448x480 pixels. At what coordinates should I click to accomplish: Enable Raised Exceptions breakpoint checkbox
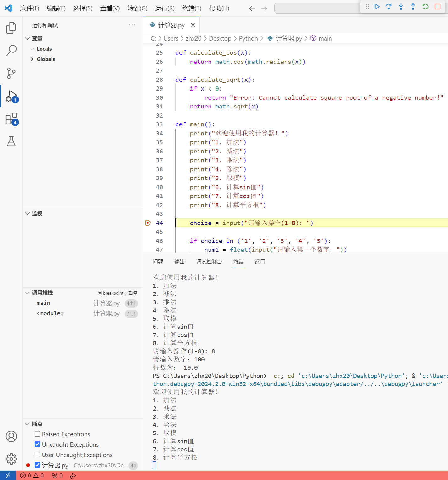[x=37, y=434]
